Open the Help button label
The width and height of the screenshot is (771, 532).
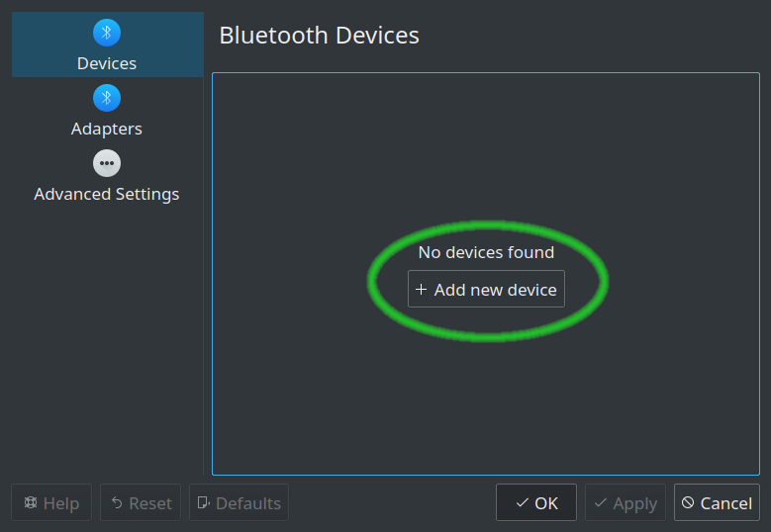point(61,503)
